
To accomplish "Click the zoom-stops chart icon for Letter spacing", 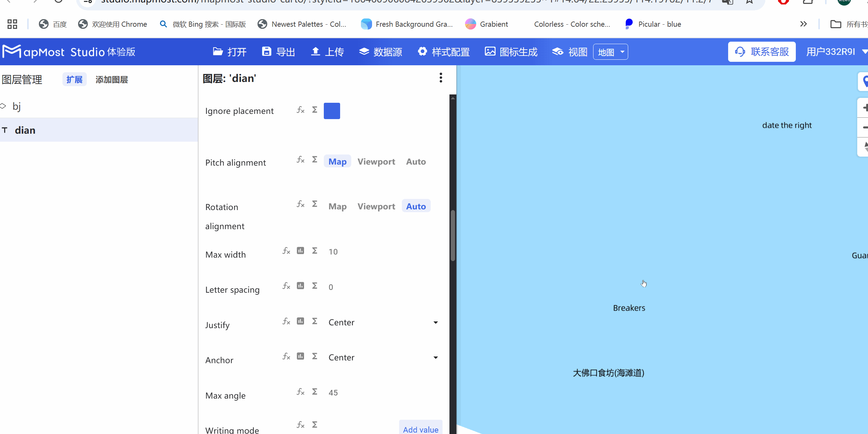I will pos(301,286).
